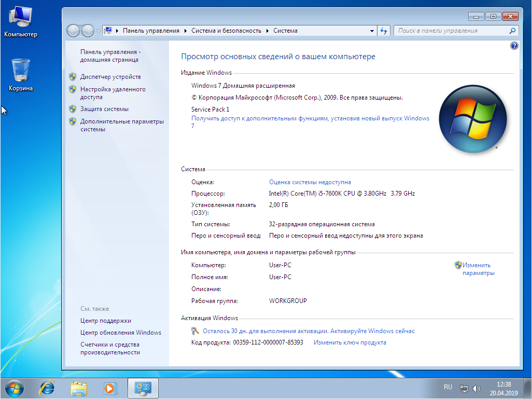Expand arrow after Система и безопасность breadcrumb
The height and width of the screenshot is (399, 532).
[x=268, y=31]
